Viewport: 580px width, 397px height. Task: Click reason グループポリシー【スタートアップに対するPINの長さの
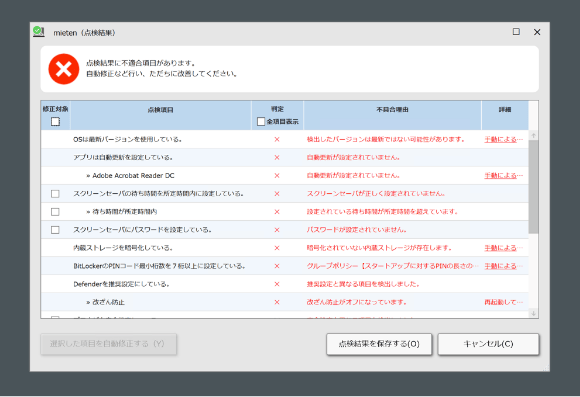(392, 266)
